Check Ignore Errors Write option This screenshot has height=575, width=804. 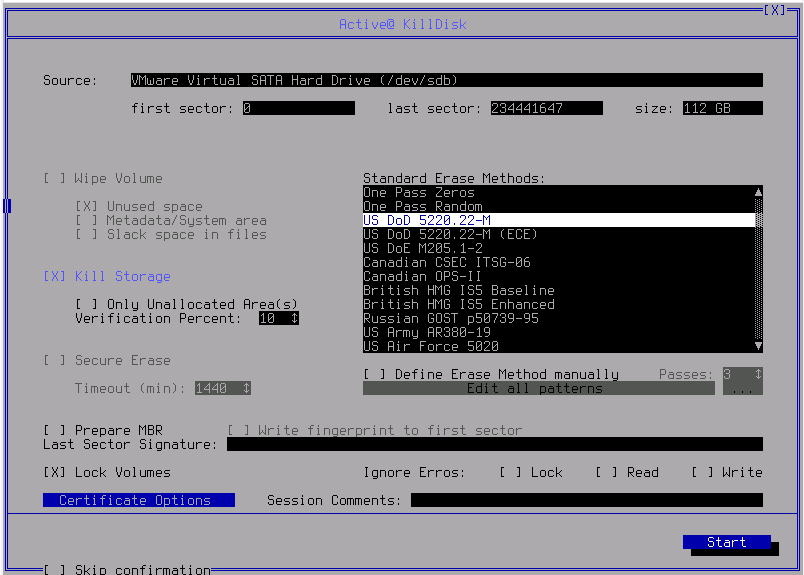pyautogui.click(x=702, y=472)
